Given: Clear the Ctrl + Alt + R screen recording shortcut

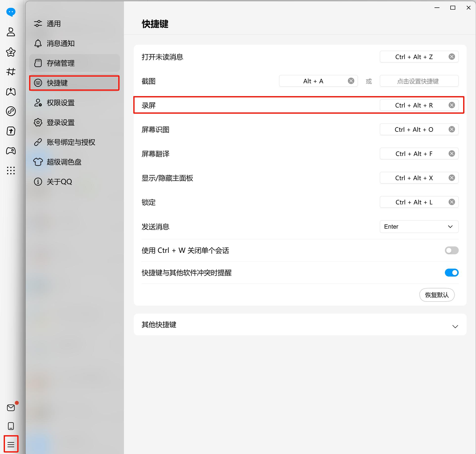Looking at the screenshot, I should coord(452,105).
